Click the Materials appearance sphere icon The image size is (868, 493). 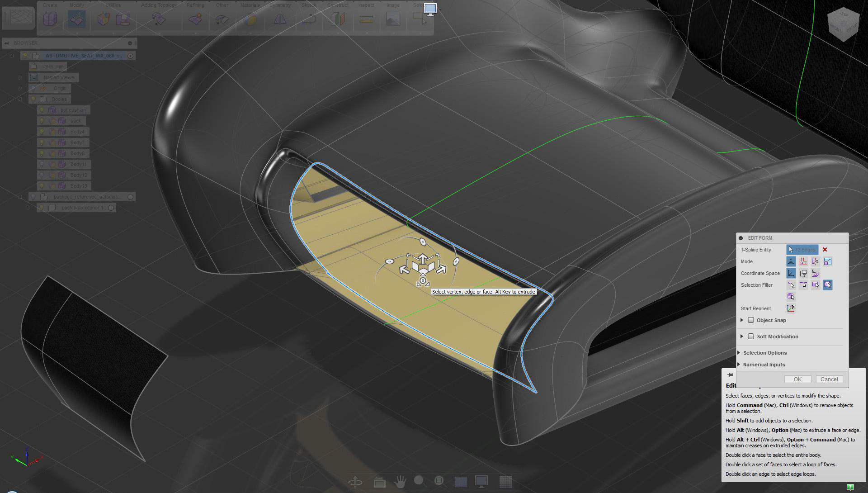point(250,19)
